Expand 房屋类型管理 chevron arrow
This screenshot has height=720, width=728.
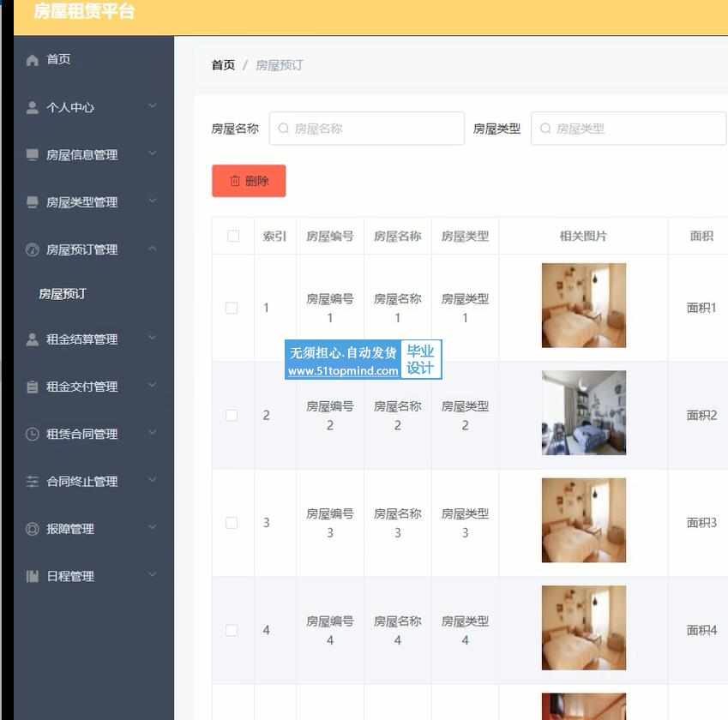point(153,201)
